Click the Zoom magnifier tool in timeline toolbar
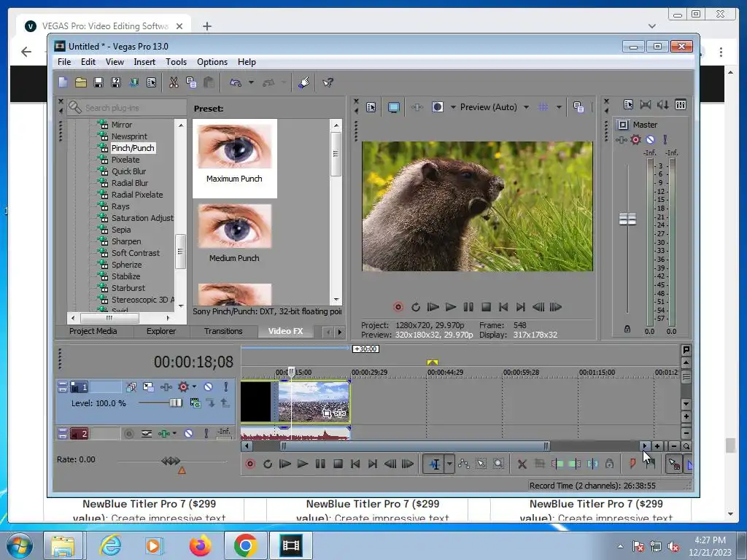Screen dimensions: 747x560 [x=498, y=464]
